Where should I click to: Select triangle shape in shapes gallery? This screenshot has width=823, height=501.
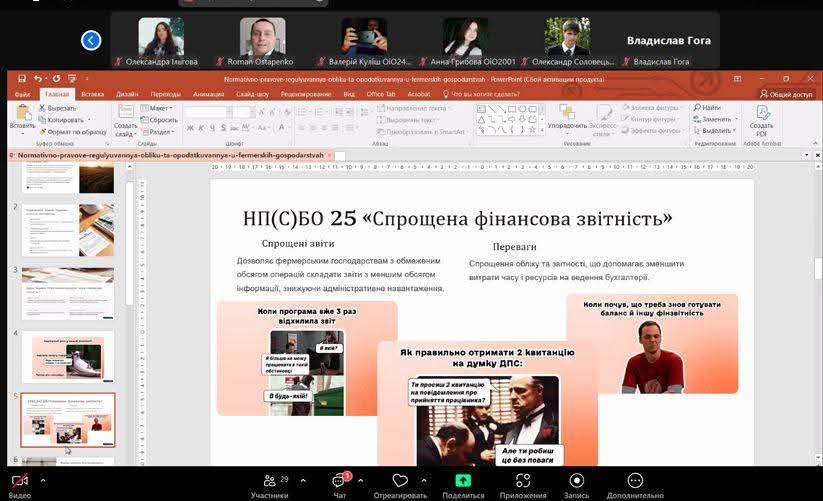(481, 120)
